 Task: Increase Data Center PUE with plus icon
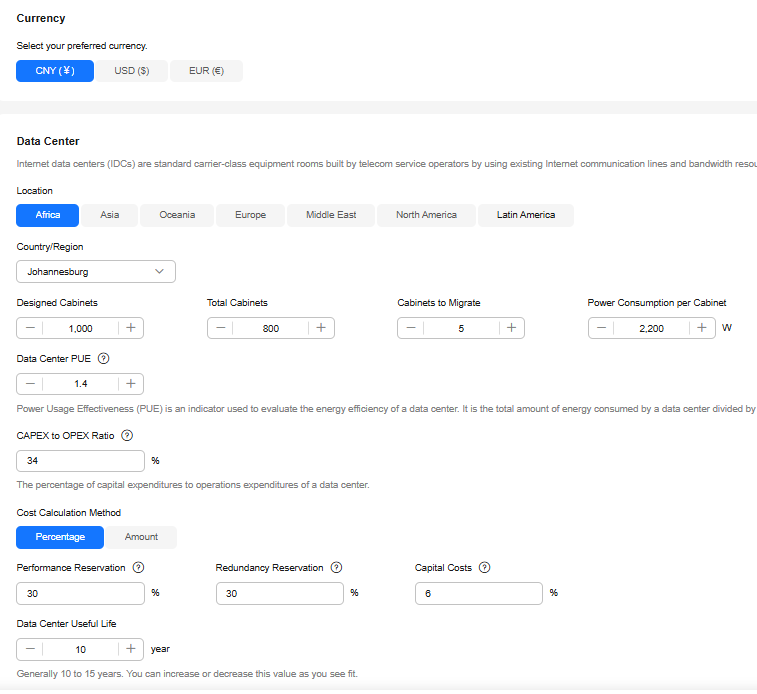pos(131,384)
